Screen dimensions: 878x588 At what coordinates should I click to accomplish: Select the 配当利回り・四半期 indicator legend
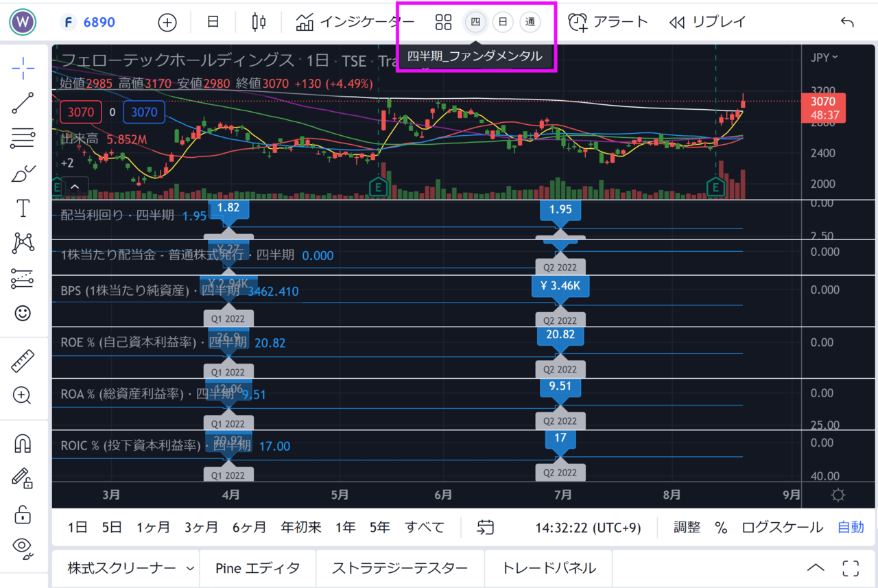tap(117, 215)
